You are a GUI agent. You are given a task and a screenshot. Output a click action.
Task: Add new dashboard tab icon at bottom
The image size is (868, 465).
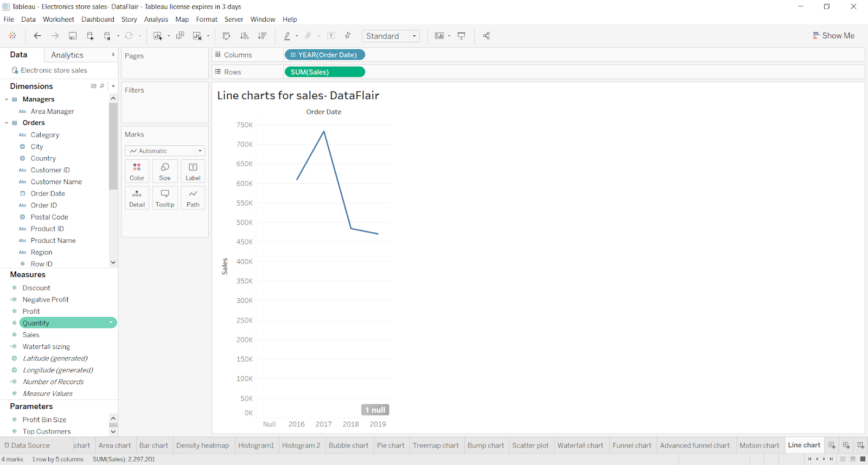(x=846, y=445)
